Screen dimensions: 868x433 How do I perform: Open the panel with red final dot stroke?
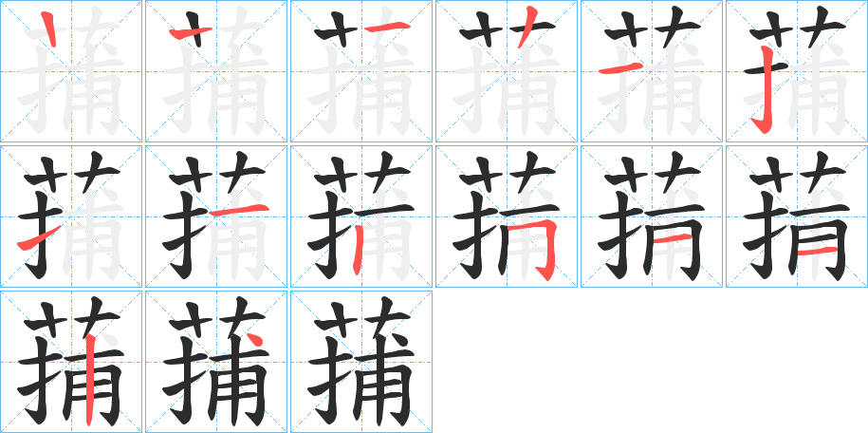(x=216, y=362)
